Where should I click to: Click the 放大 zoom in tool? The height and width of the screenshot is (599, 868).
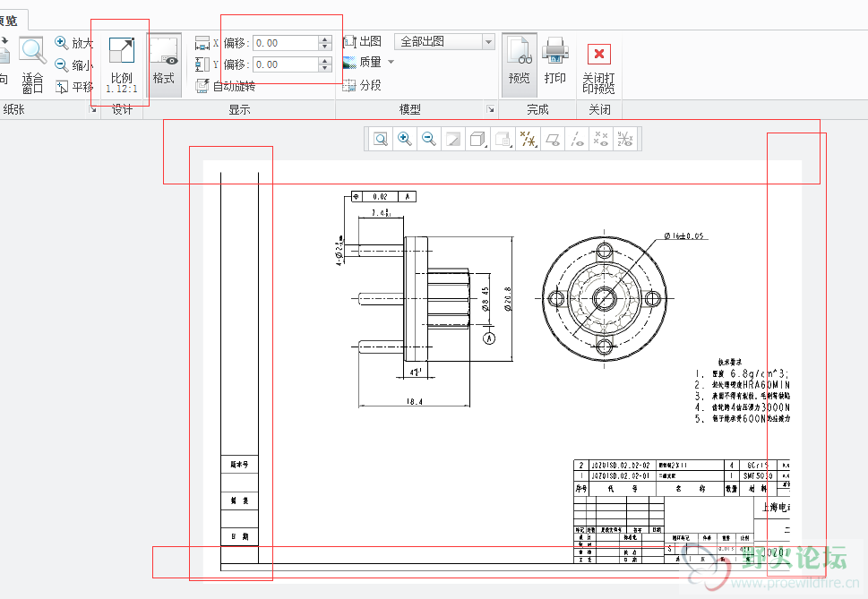pyautogui.click(x=73, y=43)
